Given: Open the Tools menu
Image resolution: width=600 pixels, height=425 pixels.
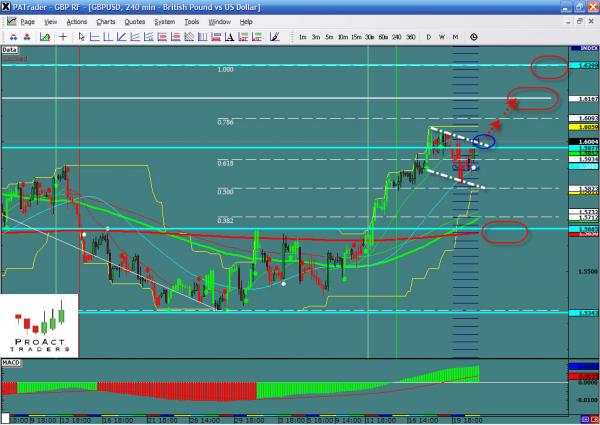Looking at the screenshot, I should (192, 20).
